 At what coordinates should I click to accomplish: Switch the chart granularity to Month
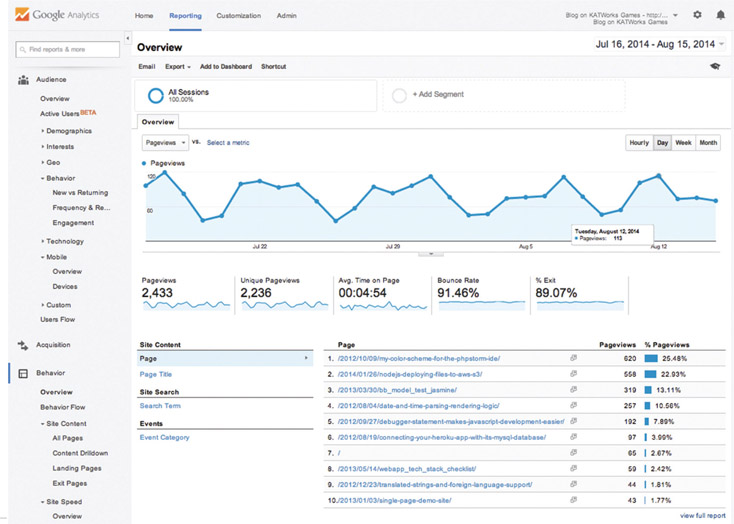[708, 143]
